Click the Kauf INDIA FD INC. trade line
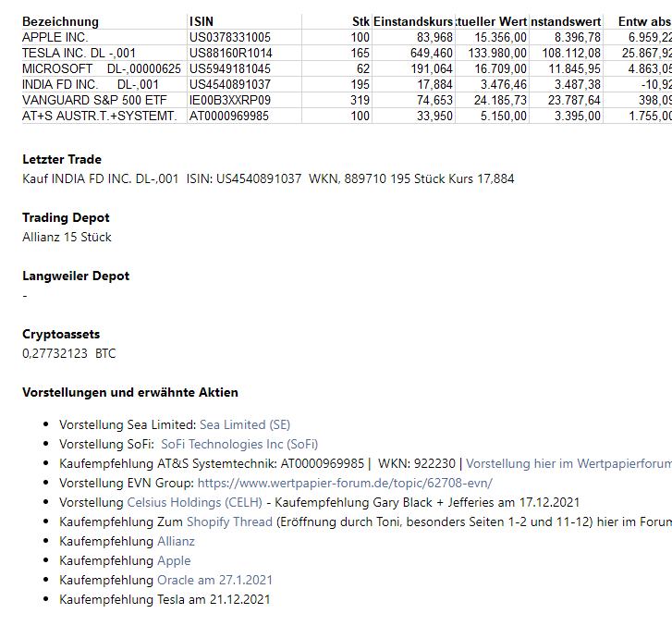 coord(268,178)
